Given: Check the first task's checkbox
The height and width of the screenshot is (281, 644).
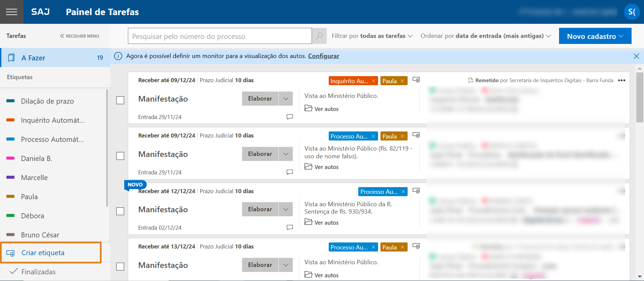Looking at the screenshot, I should coord(120,100).
